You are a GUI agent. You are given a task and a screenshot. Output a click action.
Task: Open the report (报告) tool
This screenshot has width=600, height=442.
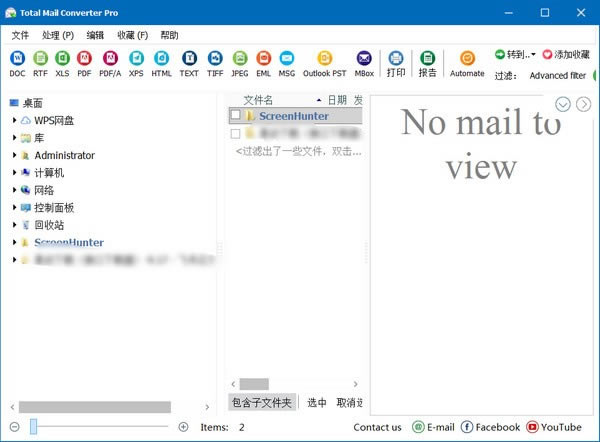[427, 64]
